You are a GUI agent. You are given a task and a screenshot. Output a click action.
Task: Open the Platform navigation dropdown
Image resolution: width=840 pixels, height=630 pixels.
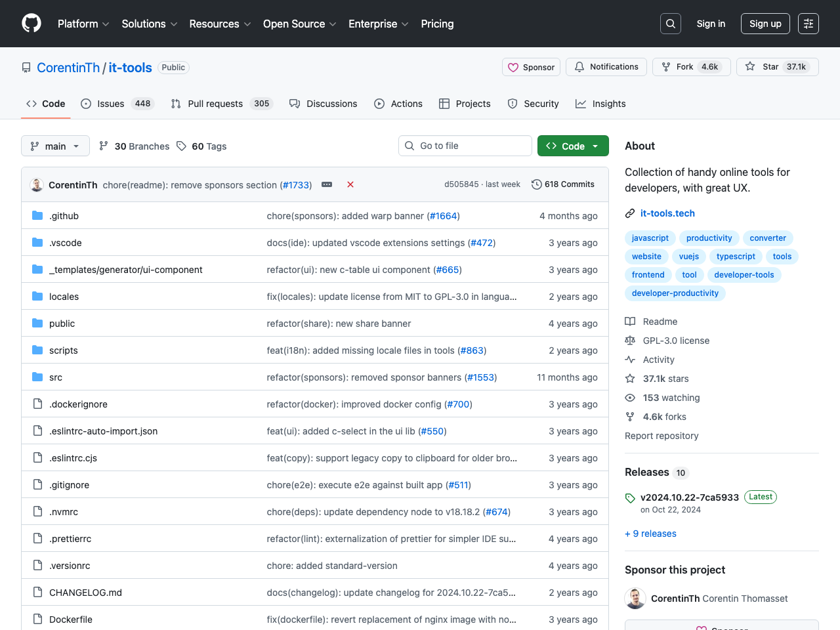[83, 24]
